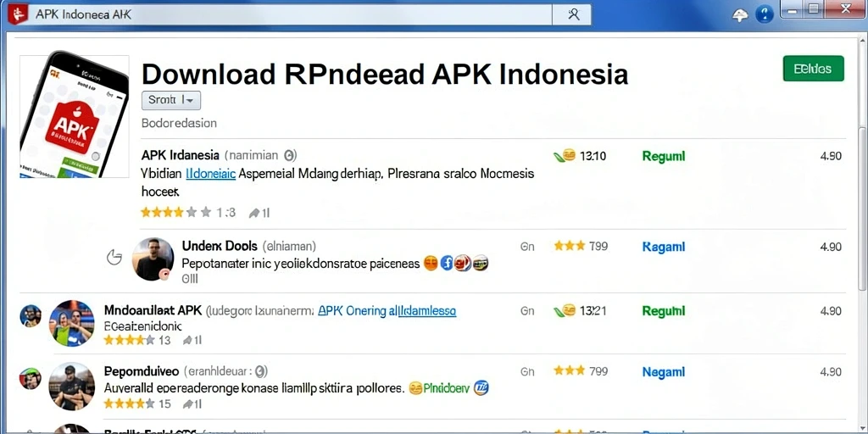Click the loading circle icon beside Undenx Dools avatar
This screenshot has height=434, width=868.
pos(114,258)
